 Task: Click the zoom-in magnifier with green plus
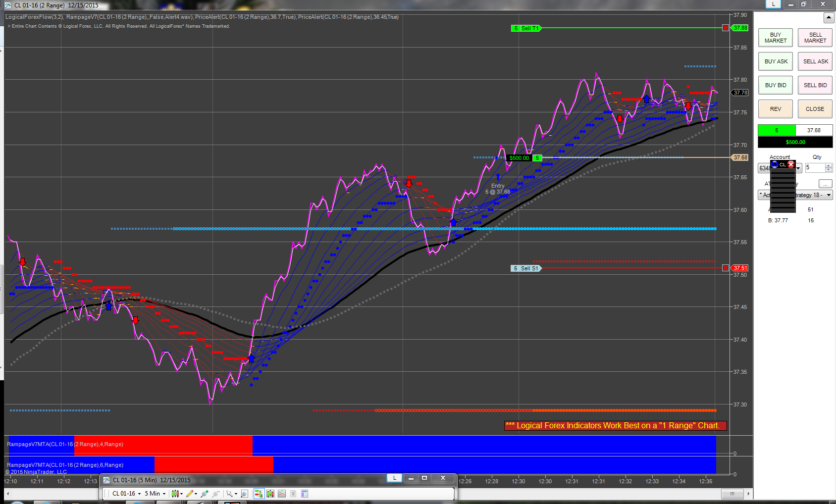[x=205, y=494]
